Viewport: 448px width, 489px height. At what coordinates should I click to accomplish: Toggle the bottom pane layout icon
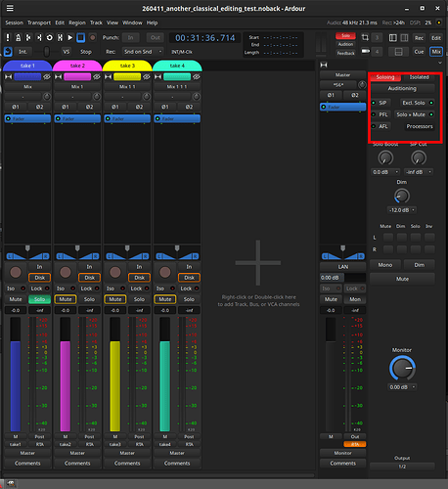(398, 52)
